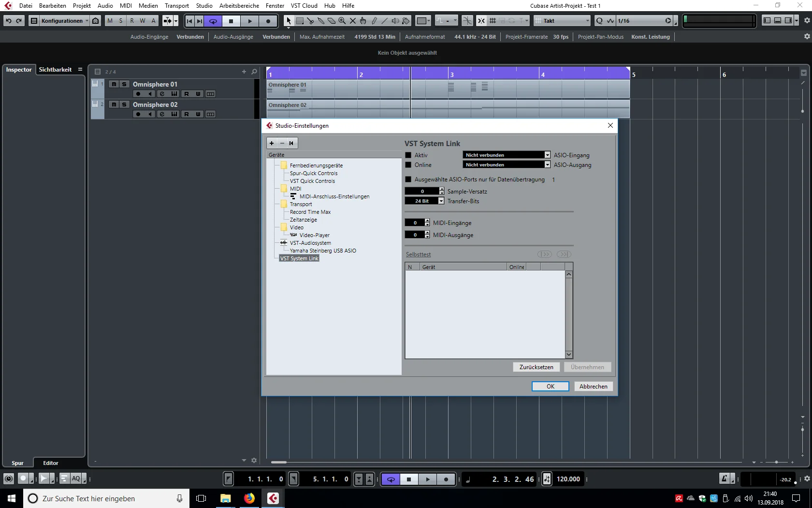Screen dimensions: 812x508
Task: Enable monitor on Omnisphere 02 track
Action: (150, 114)
